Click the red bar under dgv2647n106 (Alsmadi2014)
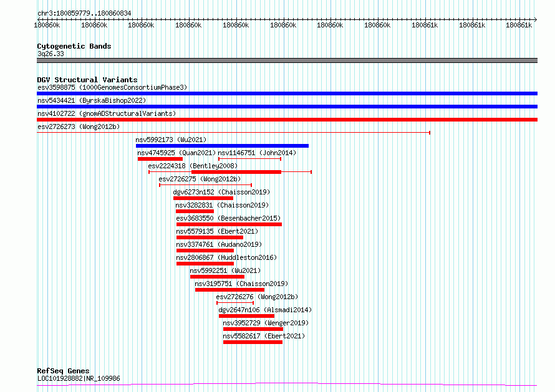Screen dimensions: 555x392 (x=246, y=316)
